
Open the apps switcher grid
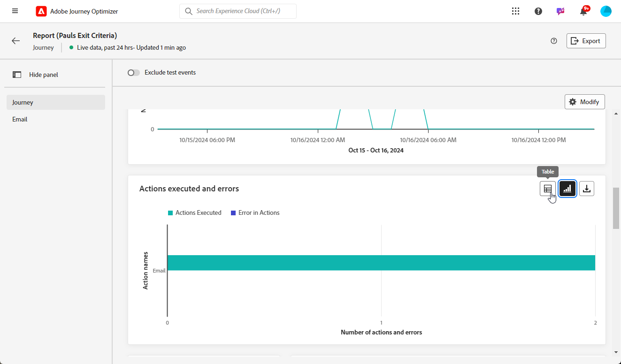click(x=515, y=11)
